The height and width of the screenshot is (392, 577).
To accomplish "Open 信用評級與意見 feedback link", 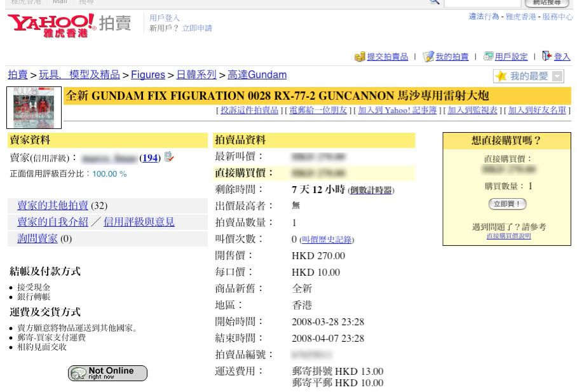I will pyautogui.click(x=139, y=222).
